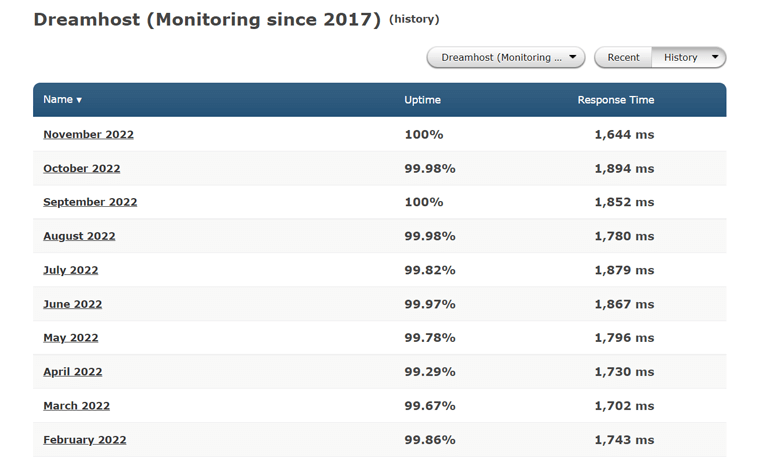Open the July 2022 report link
The height and width of the screenshot is (459, 760).
[70, 270]
